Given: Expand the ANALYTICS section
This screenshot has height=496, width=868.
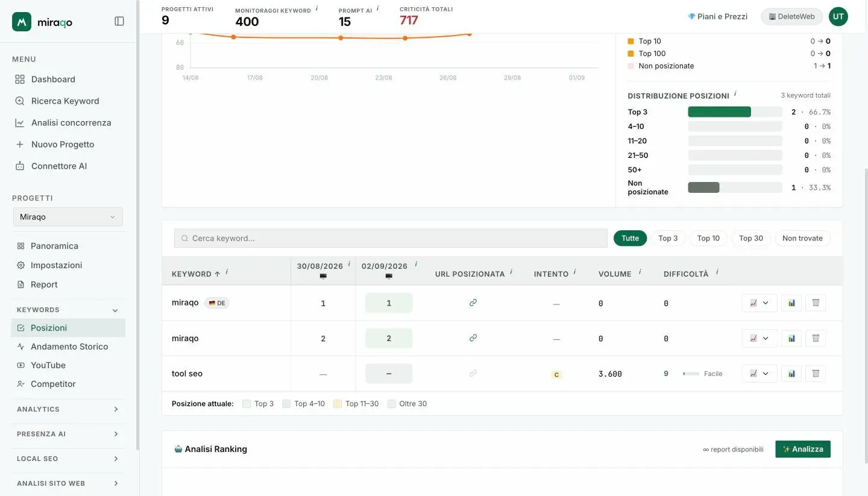Looking at the screenshot, I should (x=68, y=409).
